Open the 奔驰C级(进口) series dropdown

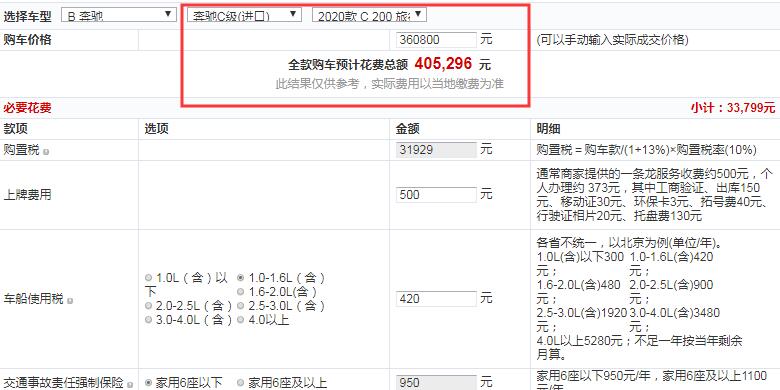click(244, 15)
